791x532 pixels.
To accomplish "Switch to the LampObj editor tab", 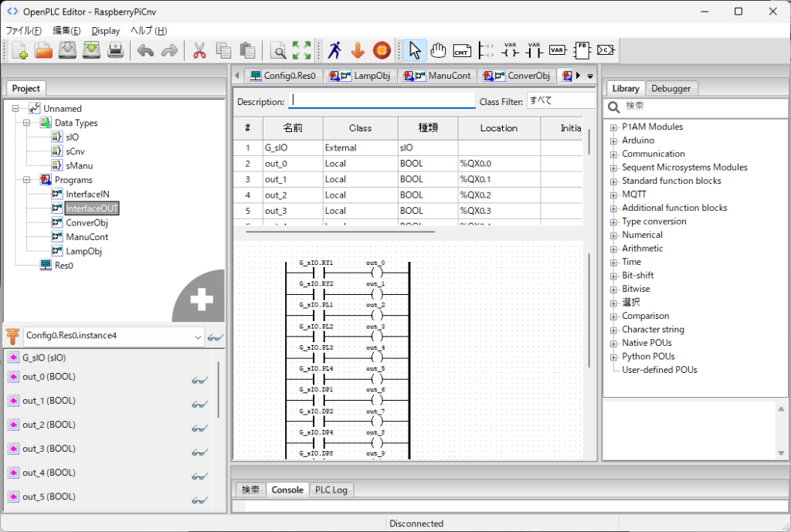I will pyautogui.click(x=360, y=76).
